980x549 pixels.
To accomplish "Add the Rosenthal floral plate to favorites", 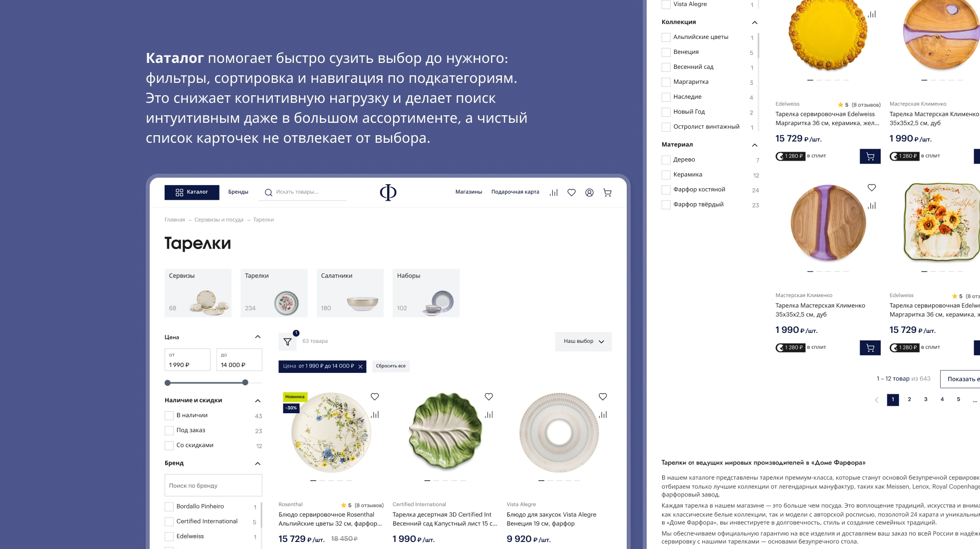I will coord(375,397).
